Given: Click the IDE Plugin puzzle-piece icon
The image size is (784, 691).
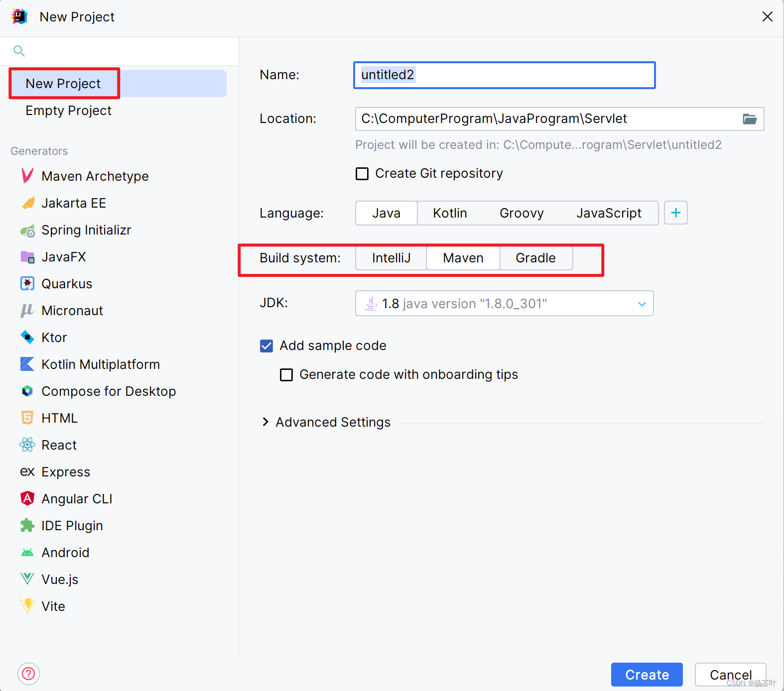Looking at the screenshot, I should pos(27,525).
